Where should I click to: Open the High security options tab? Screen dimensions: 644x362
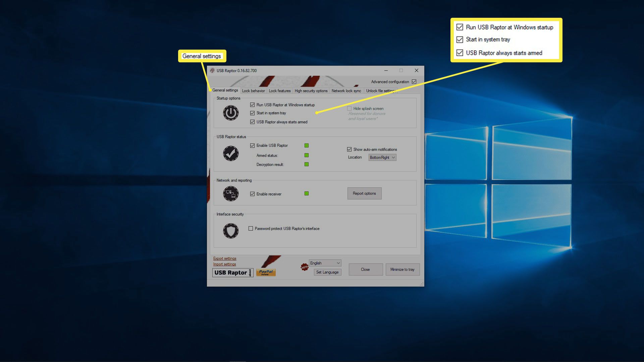[x=311, y=91]
